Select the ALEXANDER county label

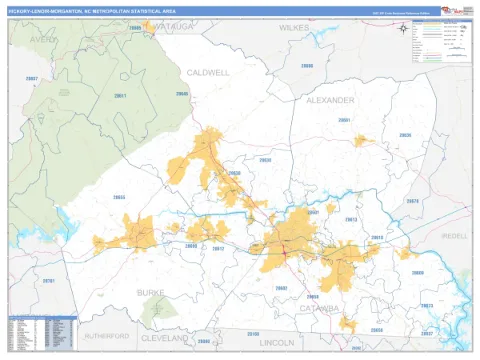coord(330,100)
